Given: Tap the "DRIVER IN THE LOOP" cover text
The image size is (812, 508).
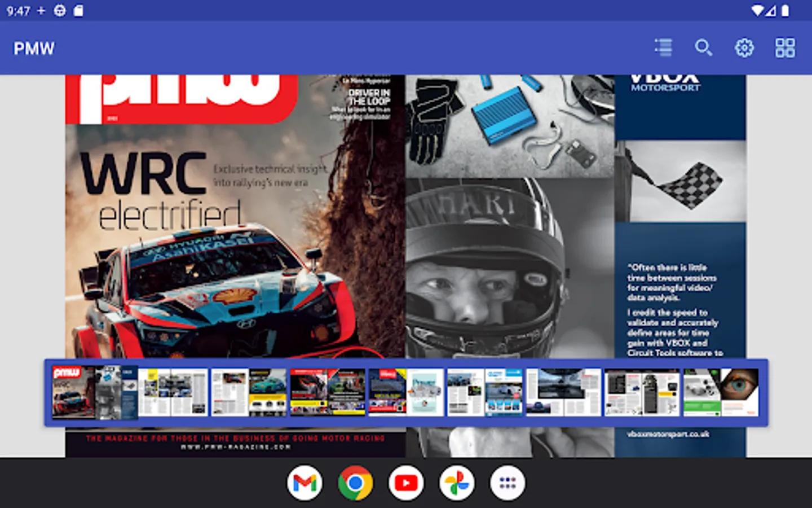Looking at the screenshot, I should click(369, 97).
